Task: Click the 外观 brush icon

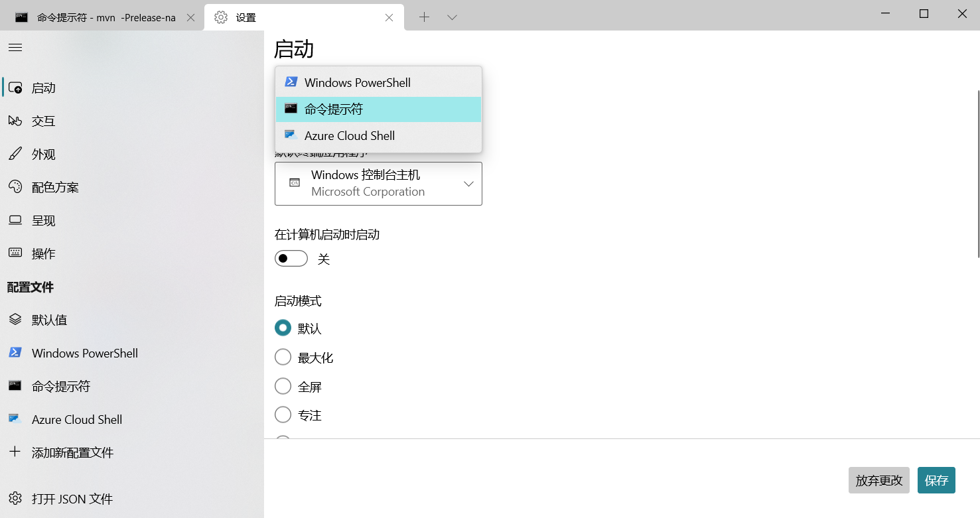Action: pos(15,154)
